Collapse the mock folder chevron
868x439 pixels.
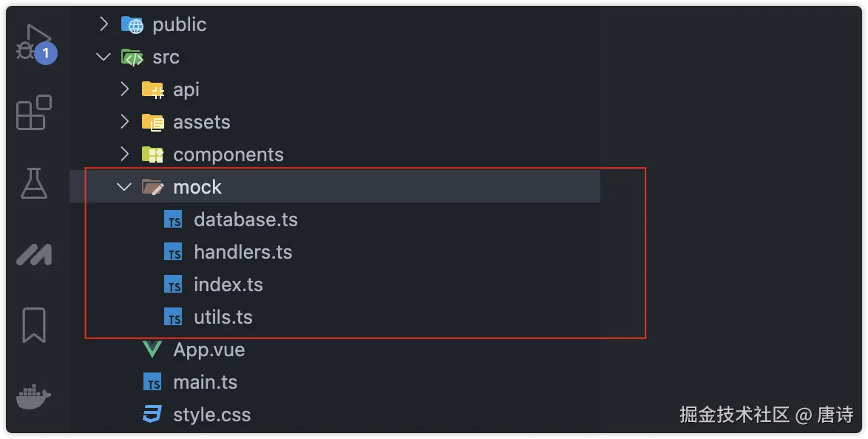[x=124, y=187]
